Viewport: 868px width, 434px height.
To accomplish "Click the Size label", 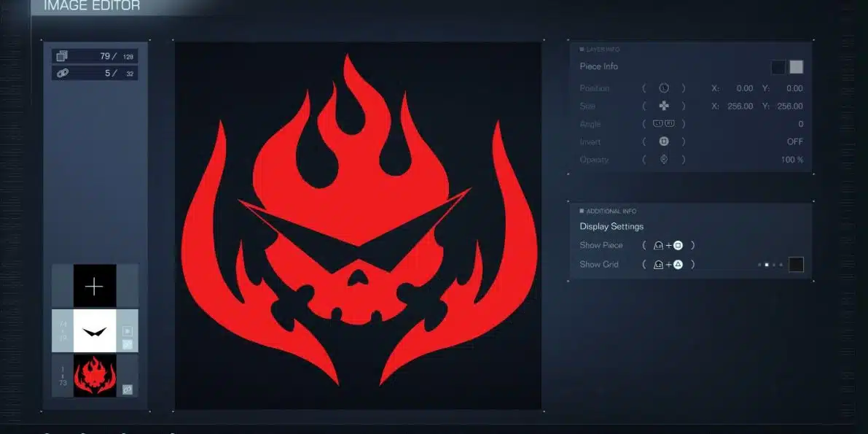I will pos(587,106).
